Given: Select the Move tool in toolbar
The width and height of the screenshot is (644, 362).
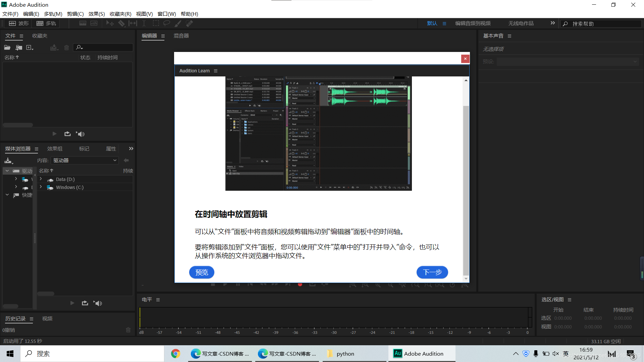Looking at the screenshot, I should coord(110,23).
